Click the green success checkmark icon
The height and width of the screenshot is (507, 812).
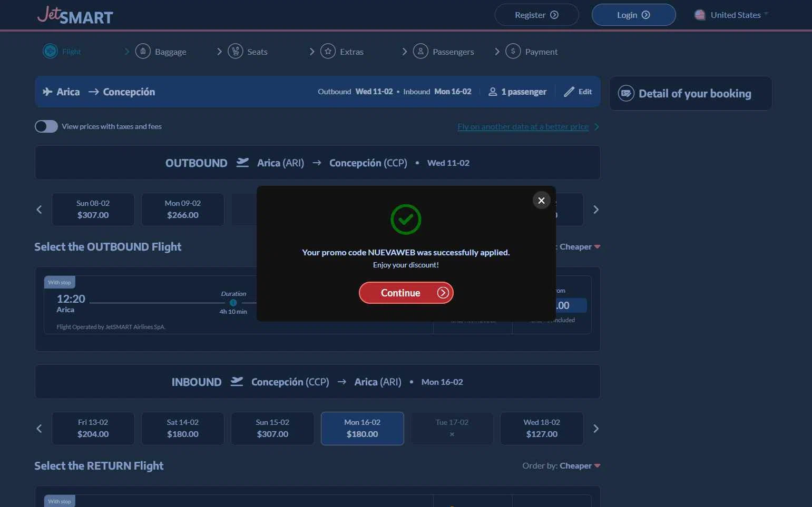[x=406, y=220]
